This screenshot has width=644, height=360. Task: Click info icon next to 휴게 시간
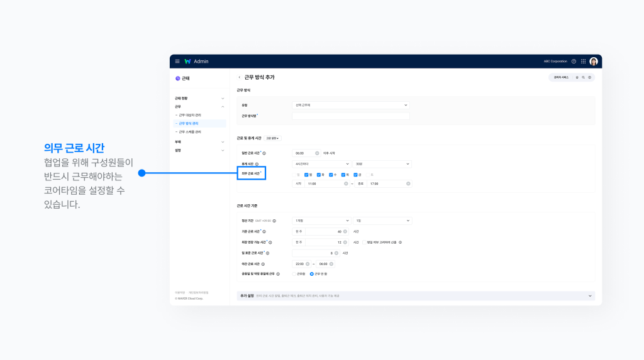[x=257, y=164]
